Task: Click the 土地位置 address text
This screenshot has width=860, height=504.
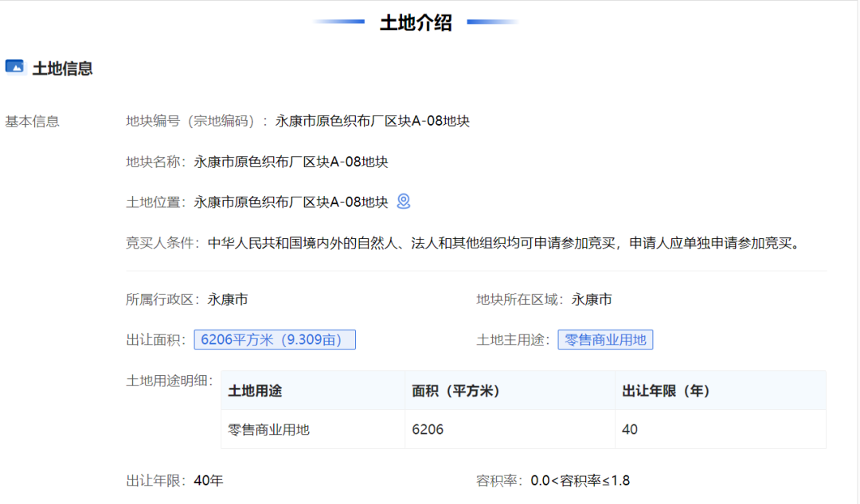Action: pos(291,202)
